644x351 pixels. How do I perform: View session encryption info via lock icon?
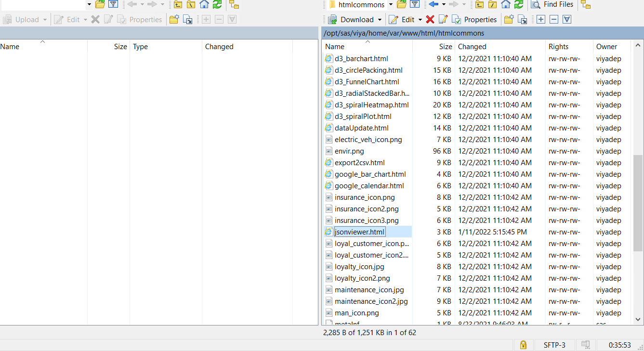(x=523, y=345)
